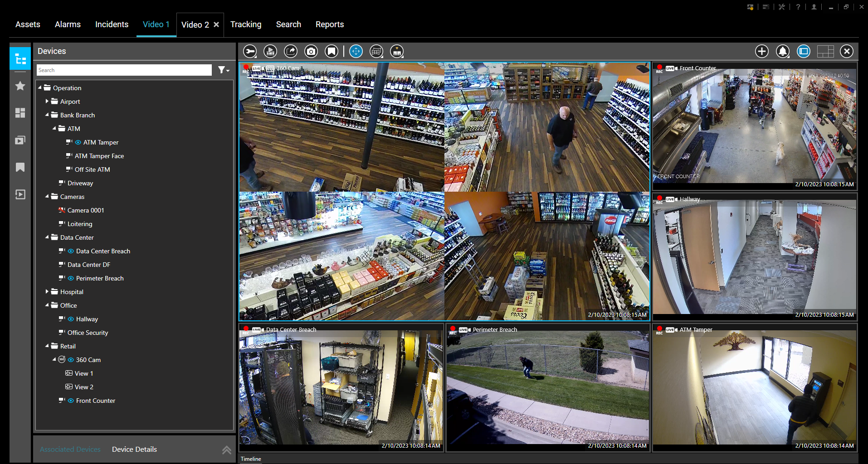The height and width of the screenshot is (464, 868).
Task: Switch to the Tracking tab
Action: click(x=246, y=24)
